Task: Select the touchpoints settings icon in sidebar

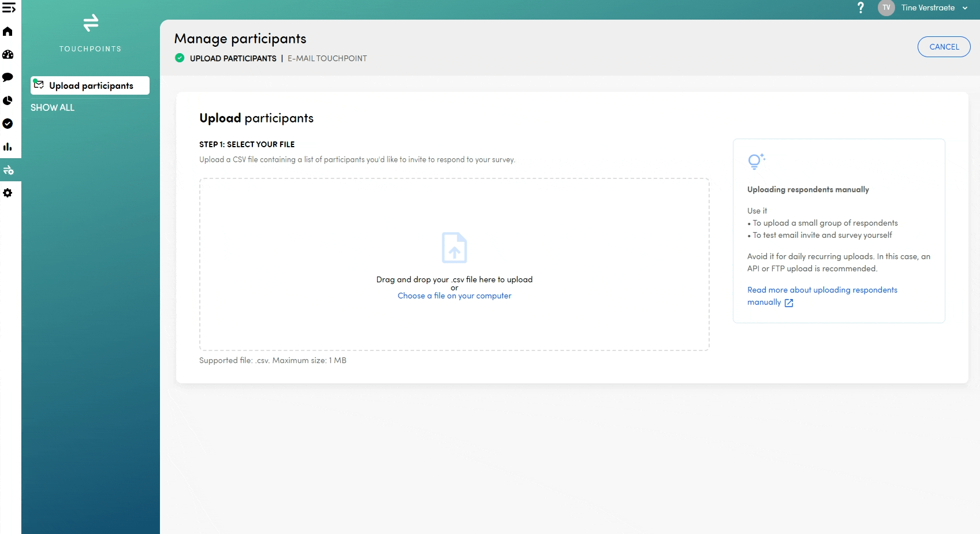Action: tap(8, 170)
